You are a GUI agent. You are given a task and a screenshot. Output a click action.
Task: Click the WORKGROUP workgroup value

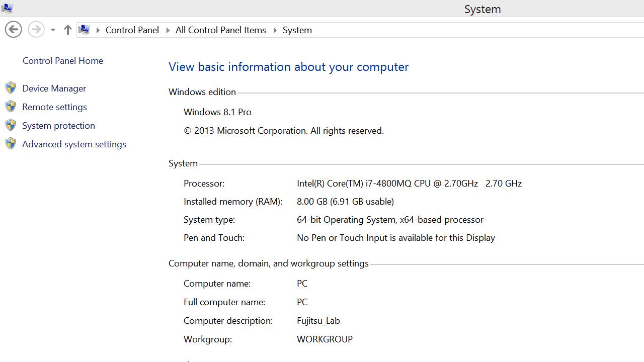click(325, 339)
